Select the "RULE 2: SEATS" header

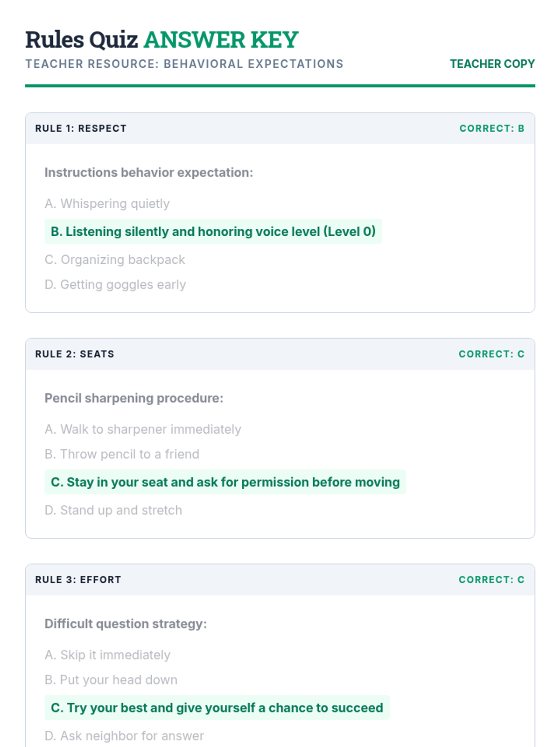(75, 354)
